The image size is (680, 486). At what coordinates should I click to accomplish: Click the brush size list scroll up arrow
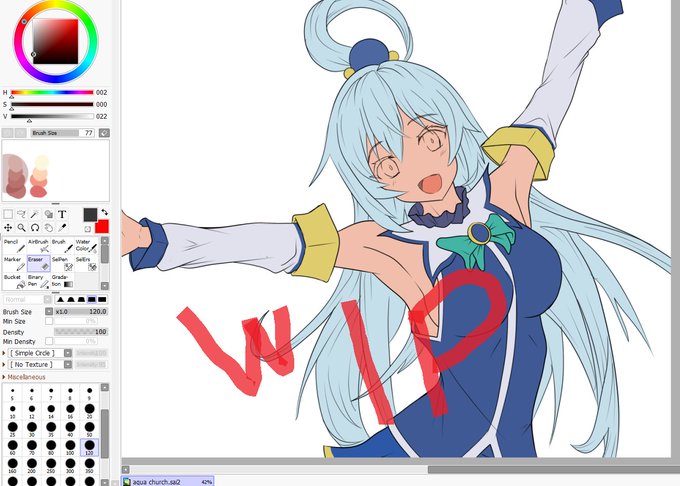[105, 387]
